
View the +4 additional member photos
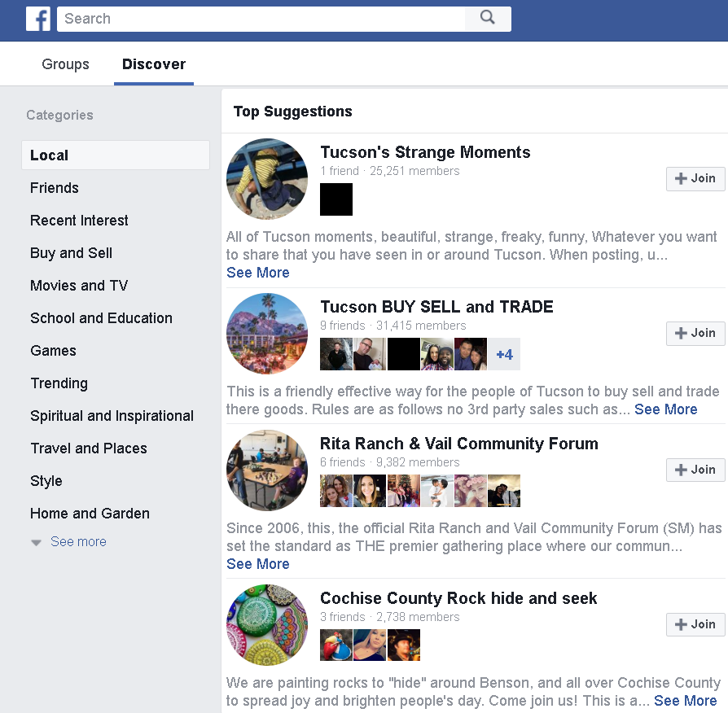pyautogui.click(x=503, y=353)
